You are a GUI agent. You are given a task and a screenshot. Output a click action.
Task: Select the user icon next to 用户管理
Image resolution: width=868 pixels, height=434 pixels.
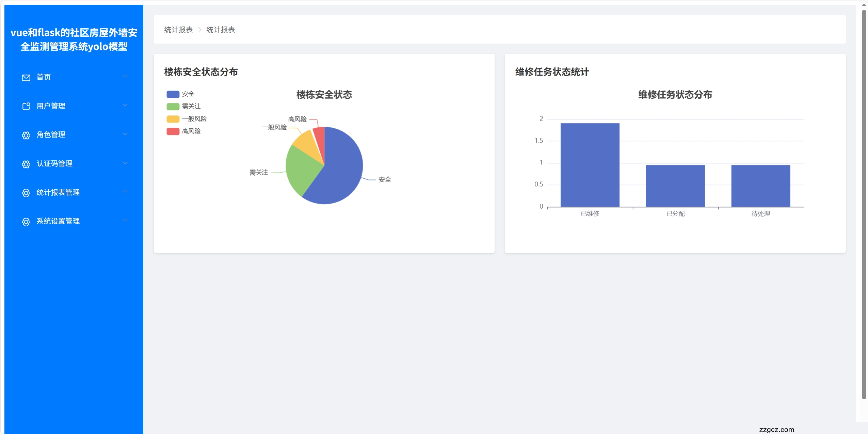click(x=26, y=106)
